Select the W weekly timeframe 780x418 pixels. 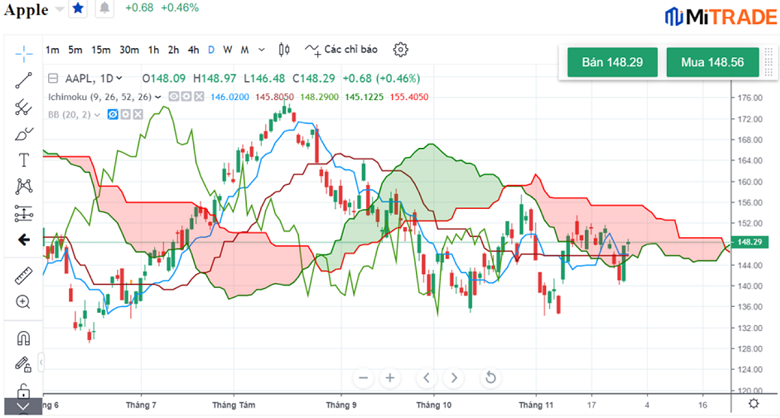pos(227,50)
